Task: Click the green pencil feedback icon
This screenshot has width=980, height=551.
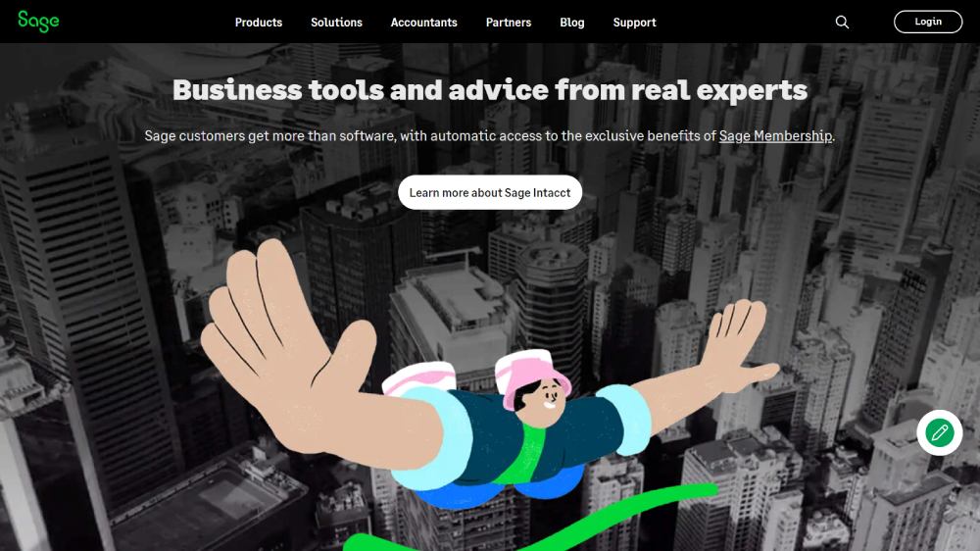Action: tap(940, 432)
